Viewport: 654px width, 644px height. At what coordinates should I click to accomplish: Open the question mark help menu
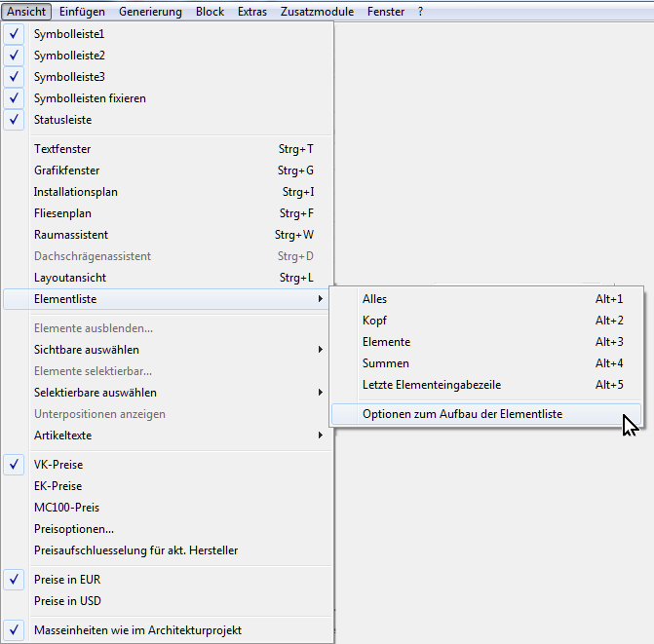(420, 12)
